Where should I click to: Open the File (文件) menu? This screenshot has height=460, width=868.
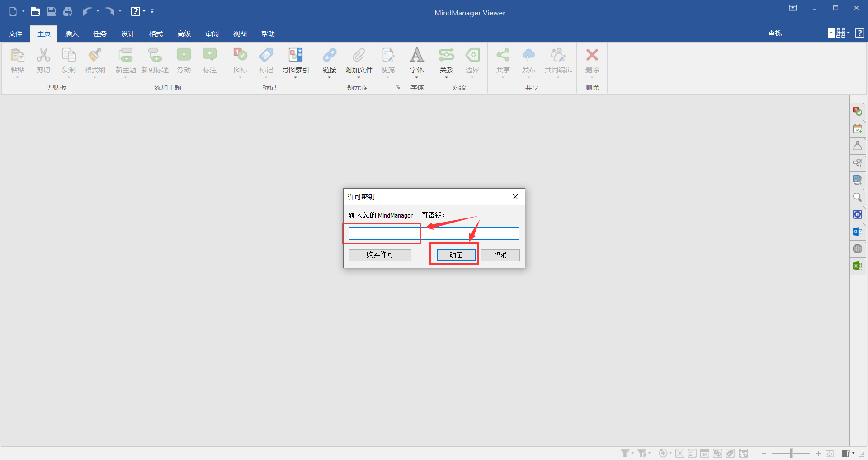15,34
